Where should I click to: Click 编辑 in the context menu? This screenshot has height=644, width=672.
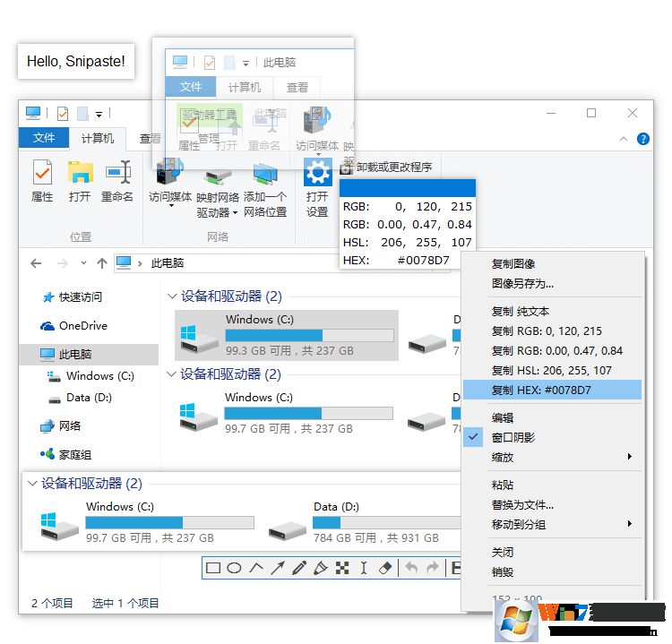tap(552, 417)
